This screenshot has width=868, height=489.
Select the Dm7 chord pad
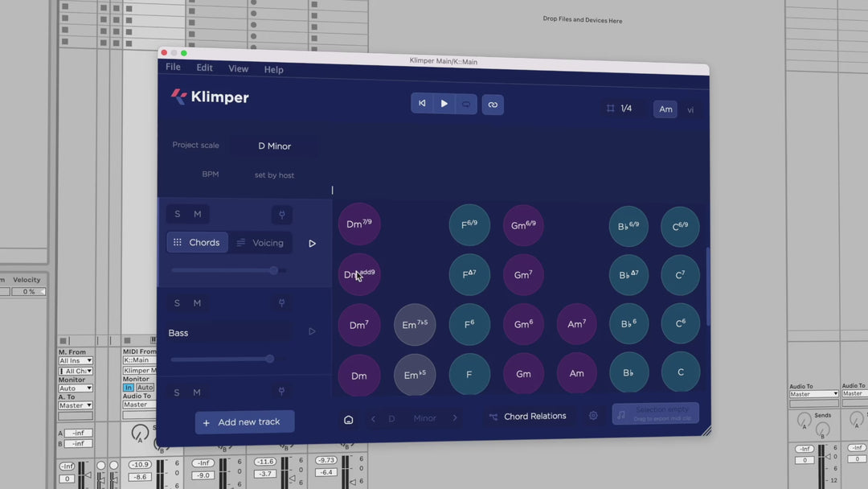tap(359, 324)
